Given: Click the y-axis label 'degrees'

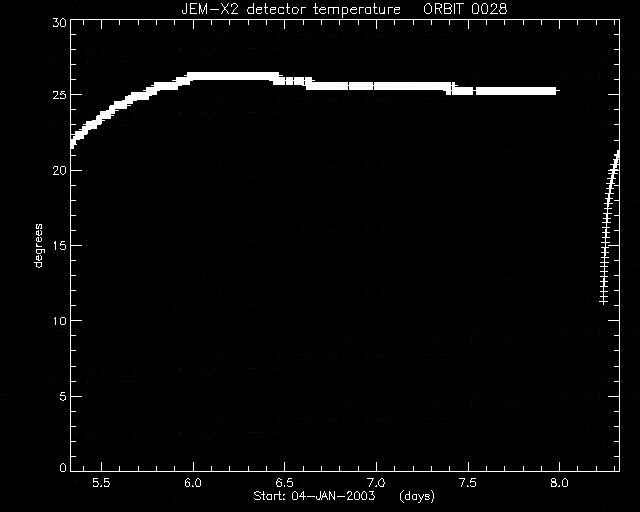Looking at the screenshot, I should click(x=38, y=245).
